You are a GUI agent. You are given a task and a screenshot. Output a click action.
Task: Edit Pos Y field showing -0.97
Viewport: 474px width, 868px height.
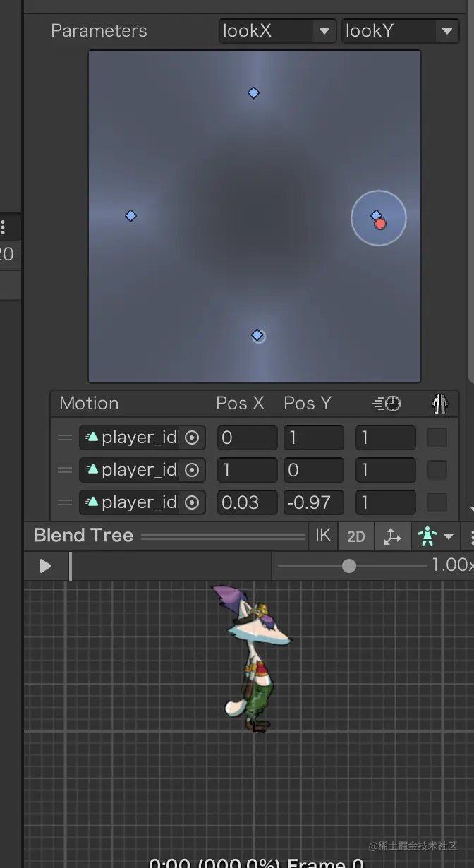tap(314, 502)
